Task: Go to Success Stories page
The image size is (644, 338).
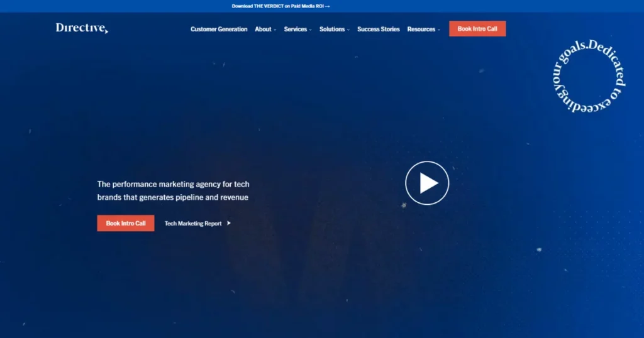Action: click(378, 29)
